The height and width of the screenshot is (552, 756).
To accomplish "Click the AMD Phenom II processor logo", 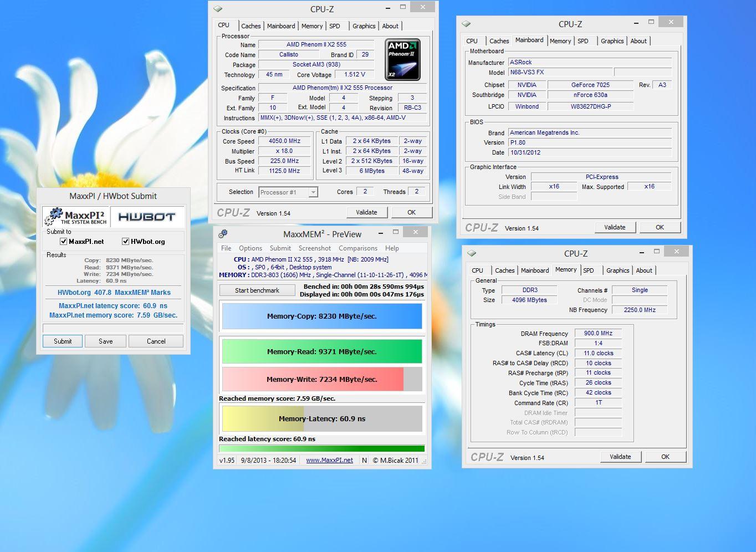I will pyautogui.click(x=403, y=60).
